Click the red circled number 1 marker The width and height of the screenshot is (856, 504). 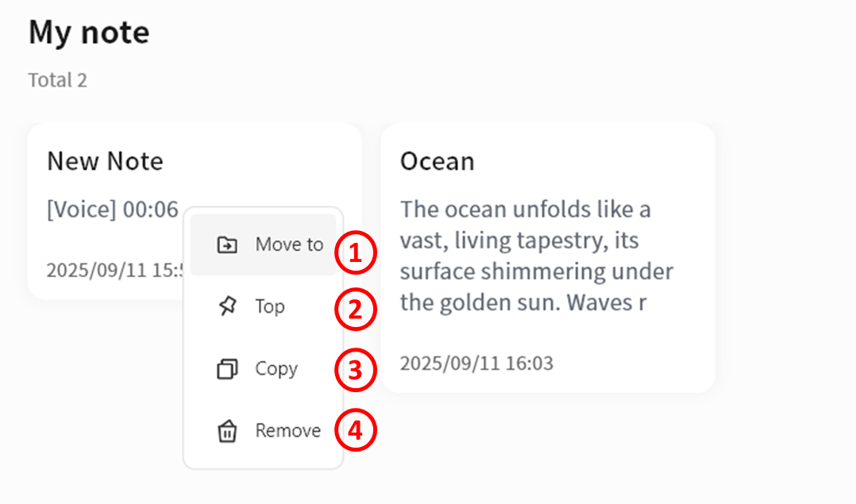(354, 252)
